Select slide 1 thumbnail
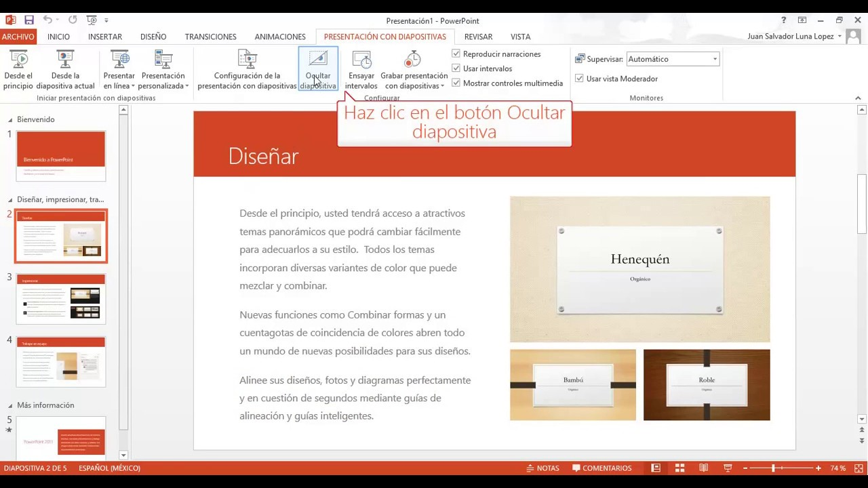 [61, 156]
